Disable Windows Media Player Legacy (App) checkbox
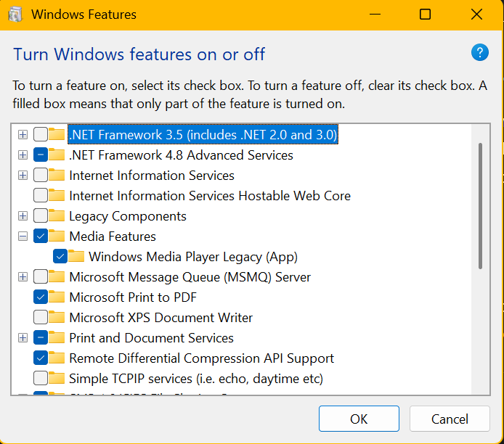The image size is (504, 444). pos(60,256)
